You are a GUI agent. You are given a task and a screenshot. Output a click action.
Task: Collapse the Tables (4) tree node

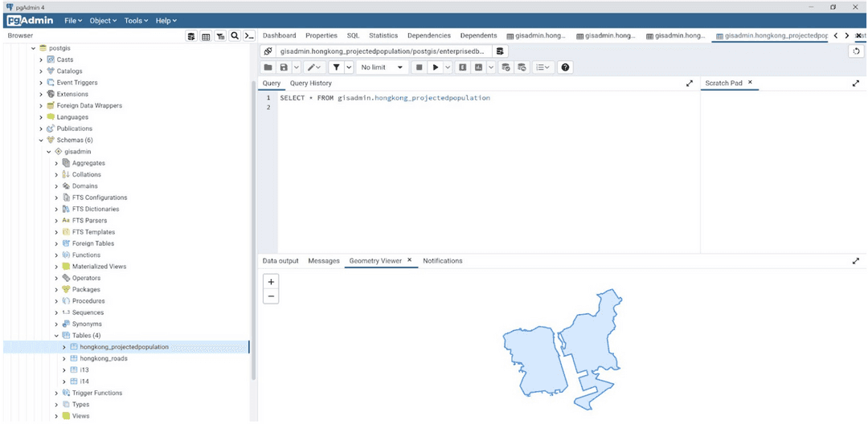pyautogui.click(x=56, y=336)
